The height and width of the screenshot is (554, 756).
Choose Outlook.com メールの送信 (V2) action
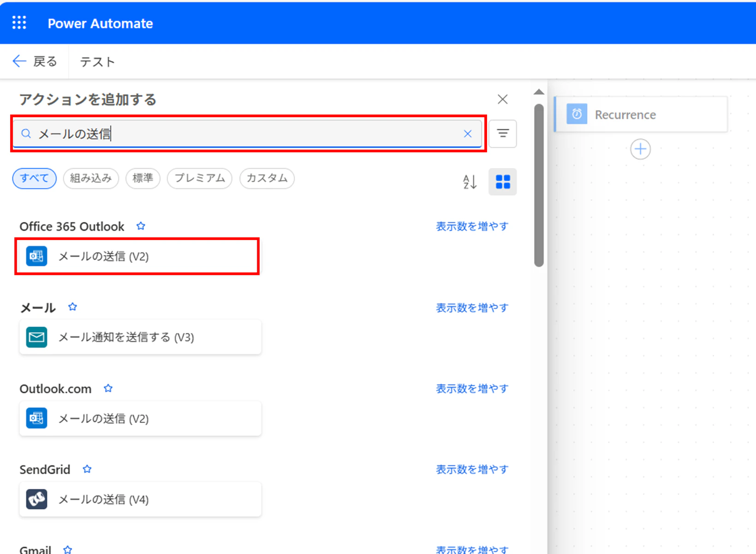(x=140, y=418)
